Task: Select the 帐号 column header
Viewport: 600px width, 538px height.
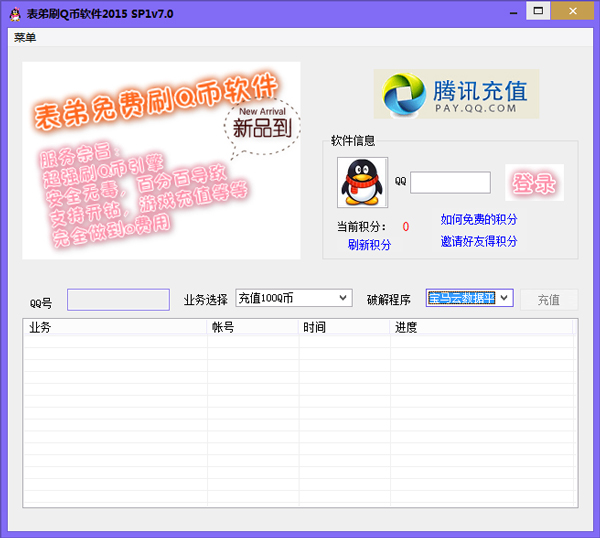Action: (252, 327)
